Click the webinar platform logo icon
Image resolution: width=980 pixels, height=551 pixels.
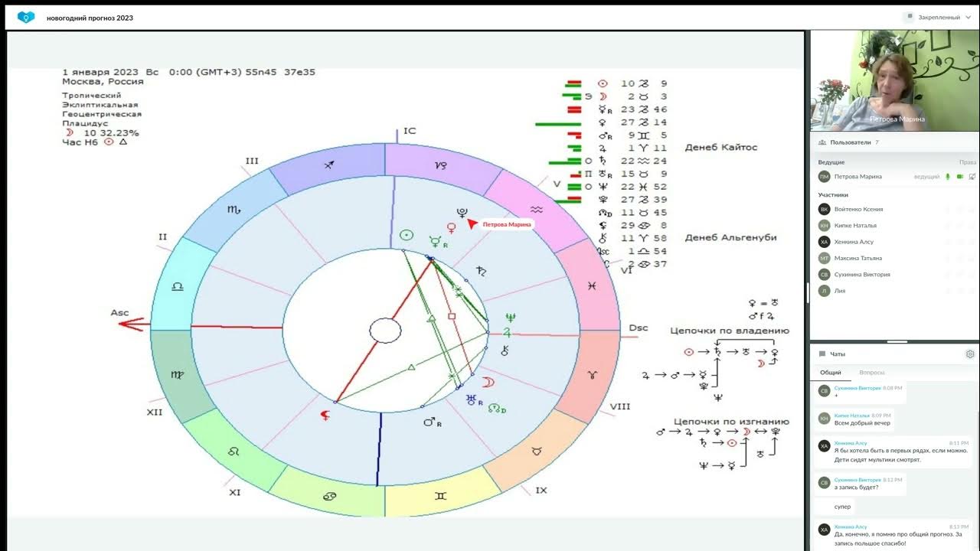click(26, 17)
